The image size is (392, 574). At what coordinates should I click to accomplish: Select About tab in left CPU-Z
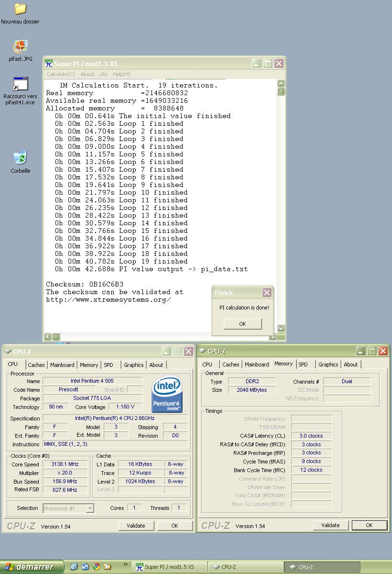click(x=156, y=364)
